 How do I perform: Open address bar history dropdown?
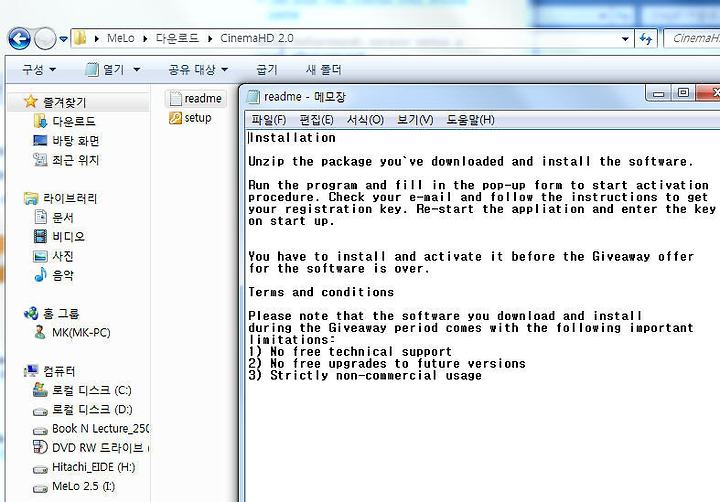click(x=625, y=39)
